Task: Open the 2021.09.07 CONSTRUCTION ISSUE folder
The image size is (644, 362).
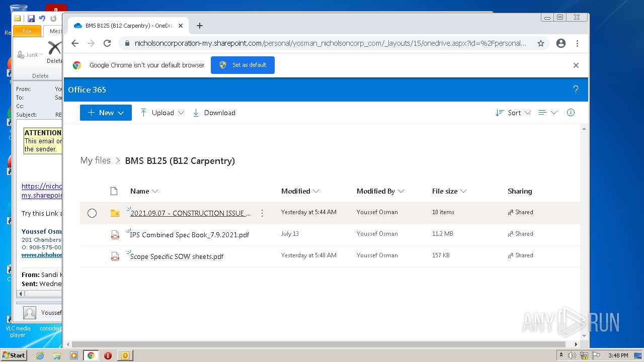Action: (190, 213)
